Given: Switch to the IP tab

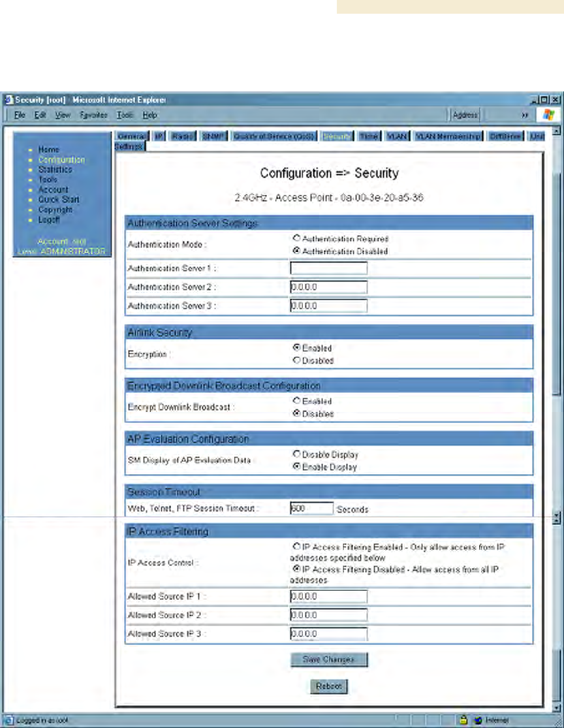Looking at the screenshot, I should point(159,136).
